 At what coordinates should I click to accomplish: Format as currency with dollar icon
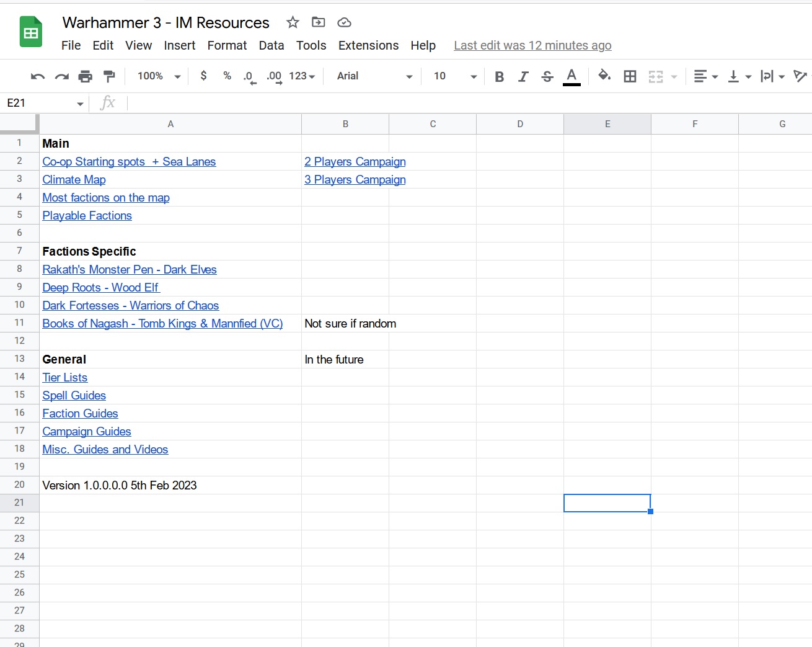pyautogui.click(x=203, y=76)
